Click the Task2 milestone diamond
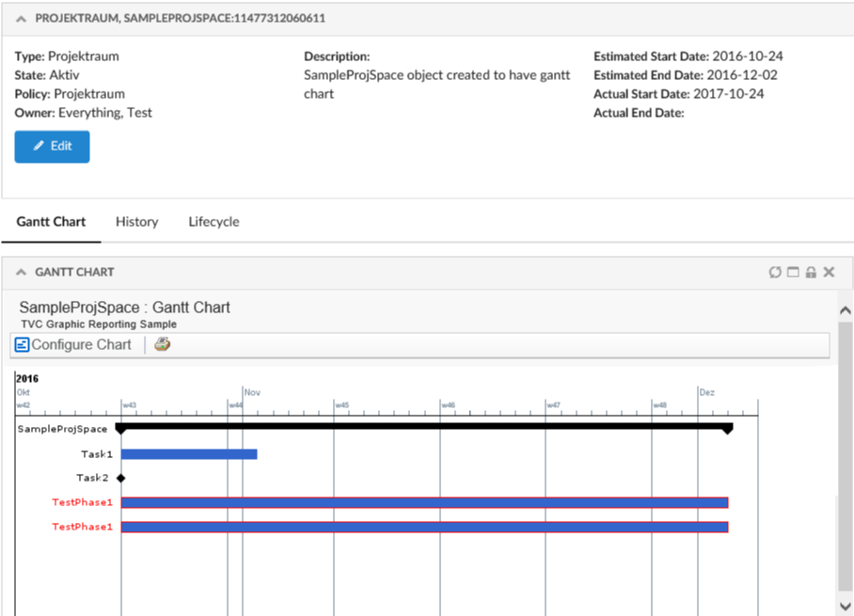This screenshot has width=854, height=616. 120,478
